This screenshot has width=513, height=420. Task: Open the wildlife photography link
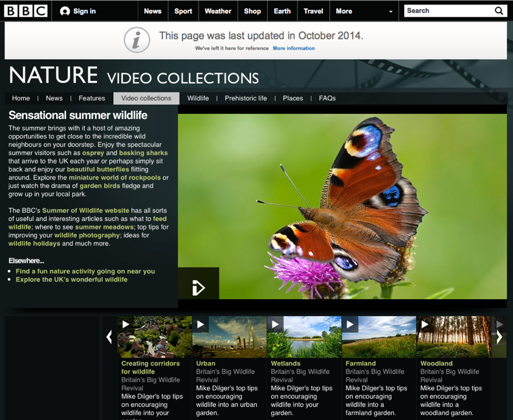87,235
